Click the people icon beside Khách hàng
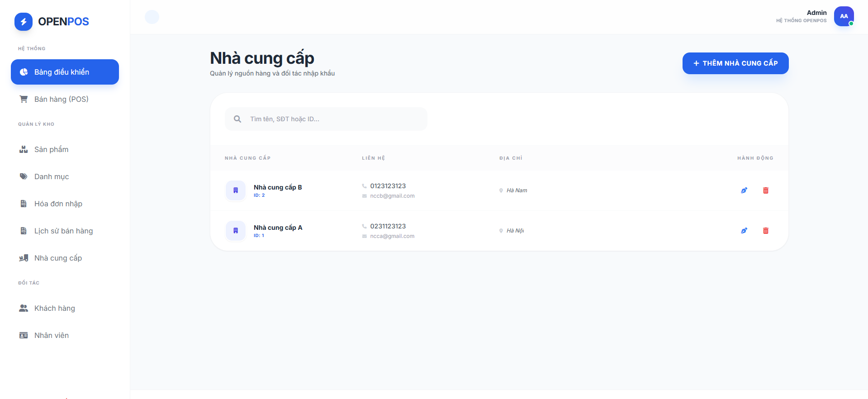 pyautogui.click(x=24, y=308)
